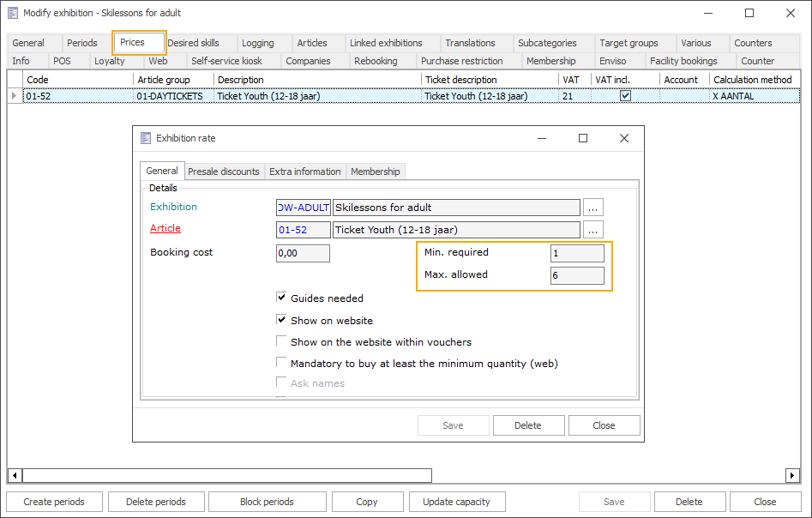Screen dimensions: 812x518
Task: Maximize the Exhibition rate dialog
Action: tap(583, 138)
